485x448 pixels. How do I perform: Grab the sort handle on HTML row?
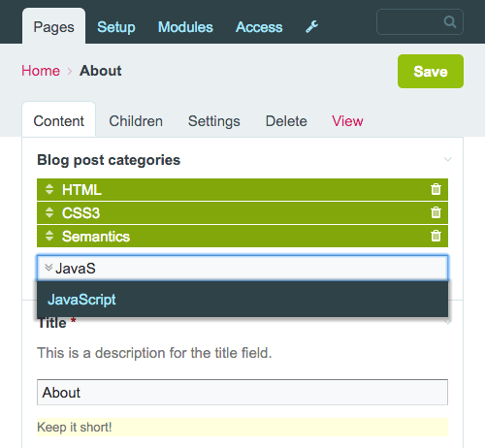pyautogui.click(x=49, y=189)
